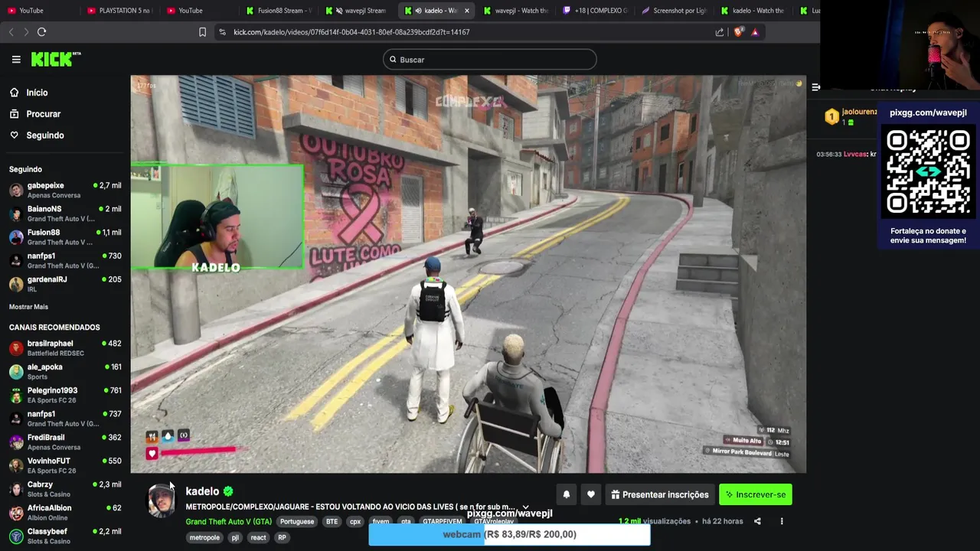Open Classybeef recommended channel
The width and height of the screenshot is (980, 551).
(65, 536)
